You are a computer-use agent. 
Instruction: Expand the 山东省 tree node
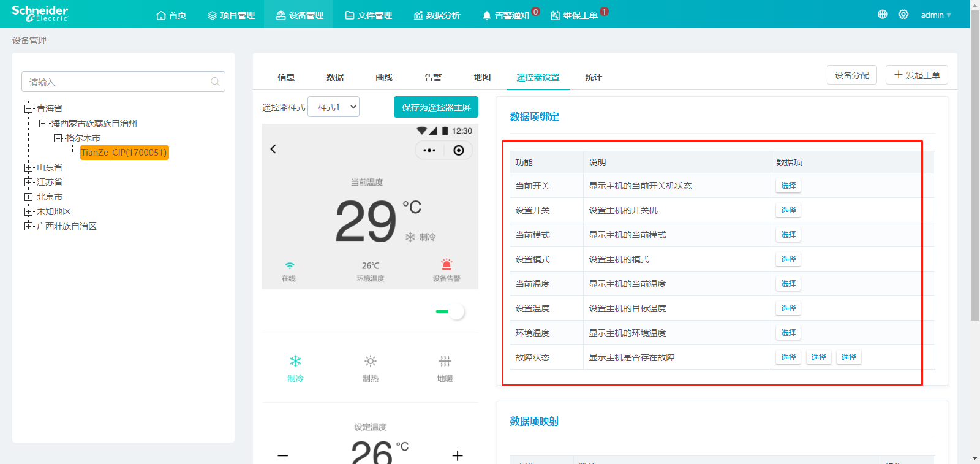click(28, 167)
